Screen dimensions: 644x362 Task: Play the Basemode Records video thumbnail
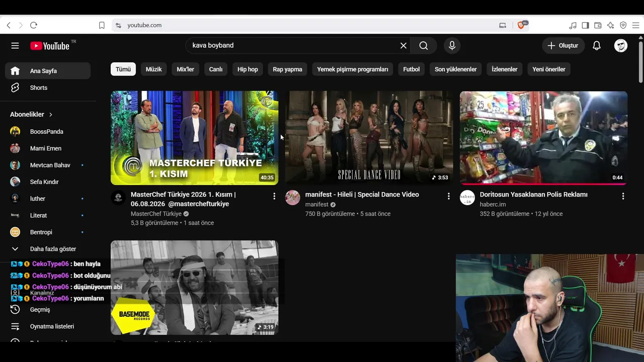[x=194, y=288]
